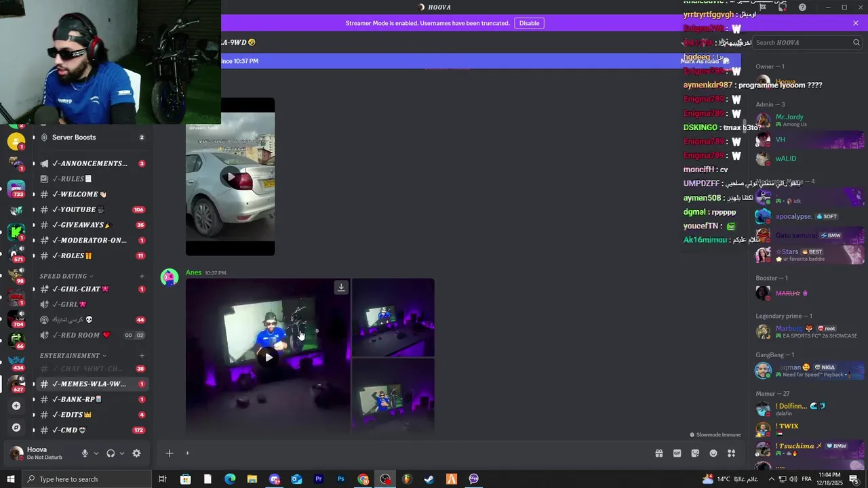Open the server with 733 badge
The width and height of the screenshot is (868, 488).
tap(16, 188)
